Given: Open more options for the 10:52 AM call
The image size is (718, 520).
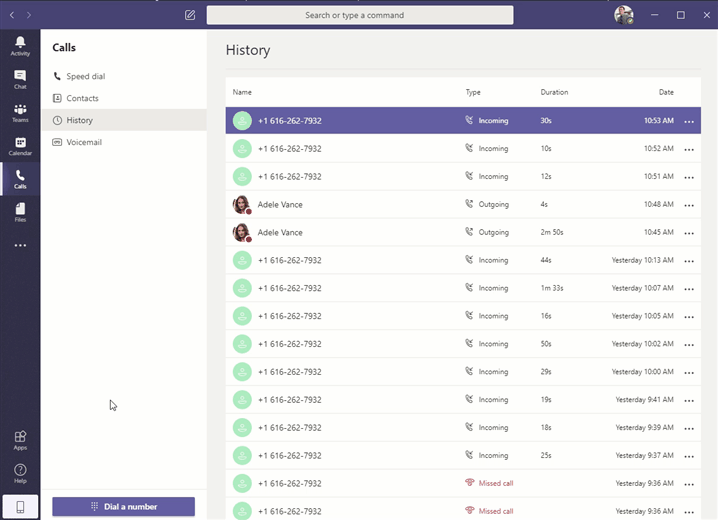Looking at the screenshot, I should pyautogui.click(x=689, y=149).
